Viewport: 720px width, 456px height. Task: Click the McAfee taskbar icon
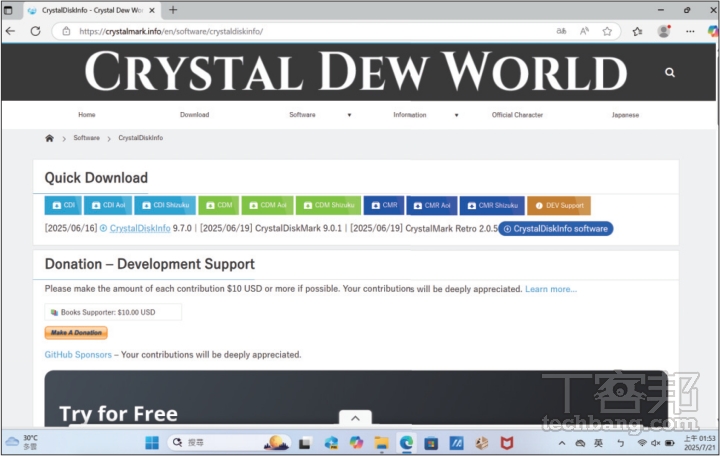coord(507,442)
